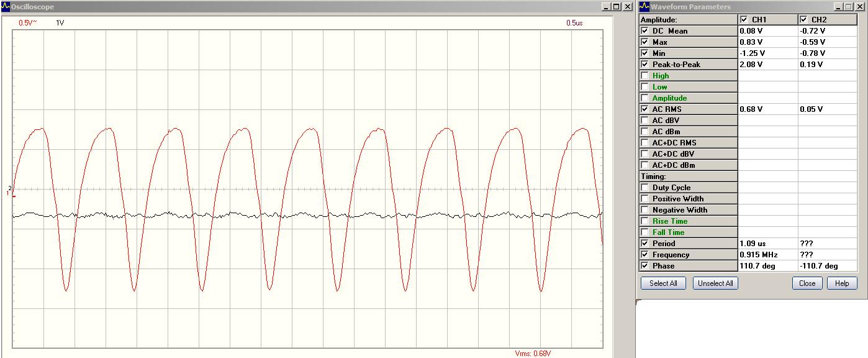Toggle the Phase checkbox

(644, 265)
